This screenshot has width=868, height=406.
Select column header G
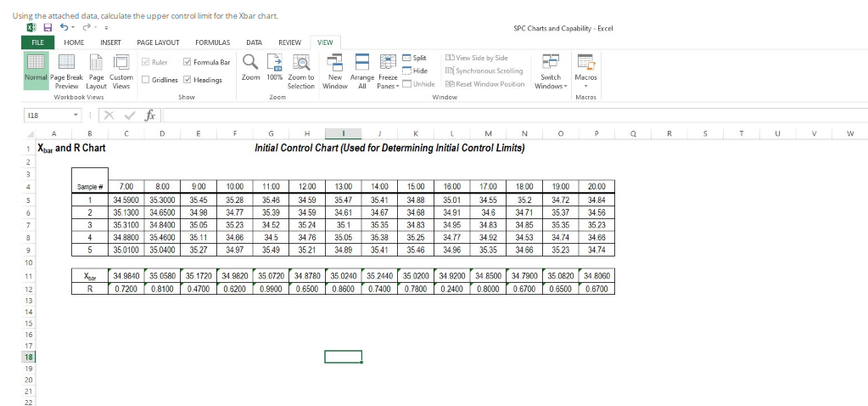271,133
